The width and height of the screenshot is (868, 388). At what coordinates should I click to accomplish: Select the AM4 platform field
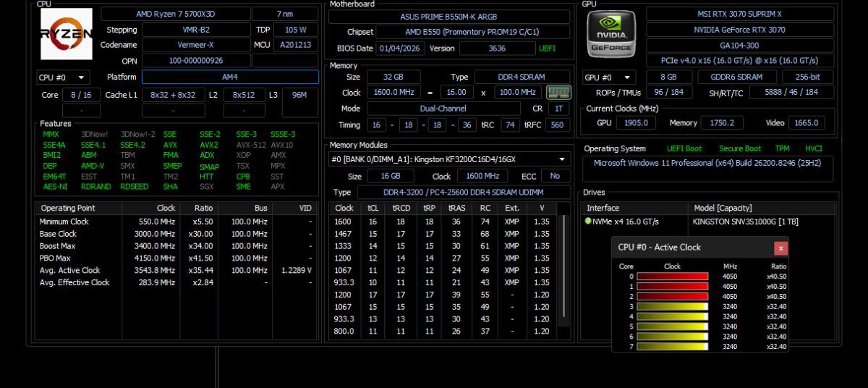(230, 77)
